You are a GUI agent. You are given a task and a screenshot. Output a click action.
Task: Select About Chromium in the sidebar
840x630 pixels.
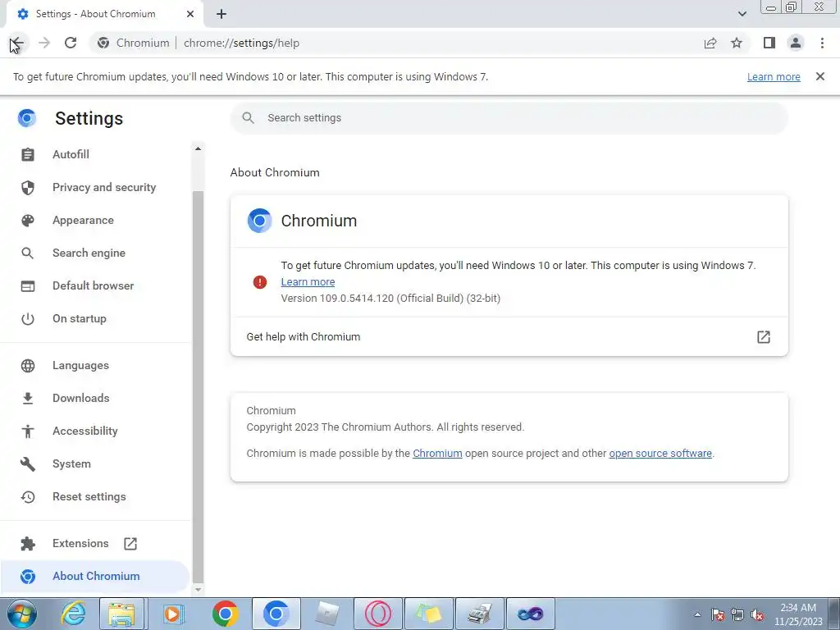point(95,576)
